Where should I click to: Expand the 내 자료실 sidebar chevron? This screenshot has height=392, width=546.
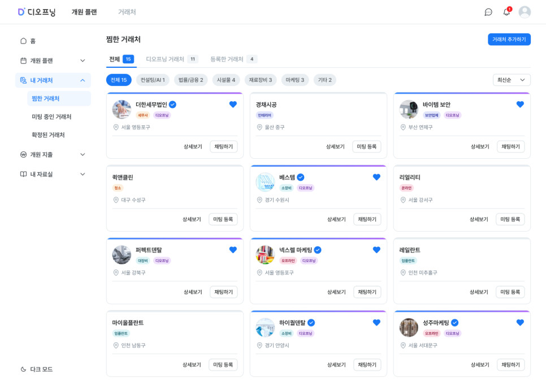tap(83, 174)
